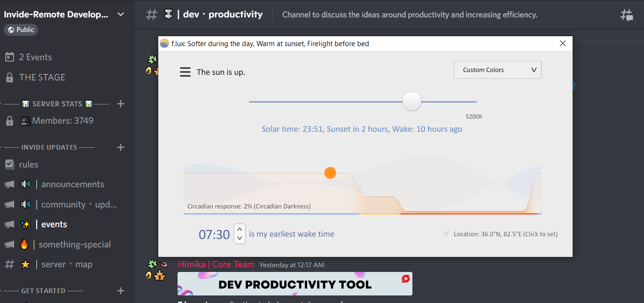Click the lock icon beside THE STAGE
Viewport: 644px width, 303px height.
[x=9, y=77]
